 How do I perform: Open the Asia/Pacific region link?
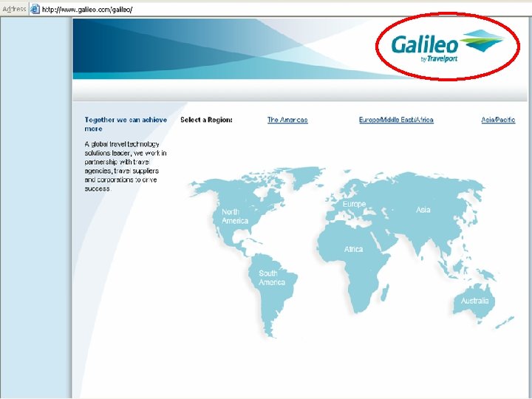(x=498, y=120)
